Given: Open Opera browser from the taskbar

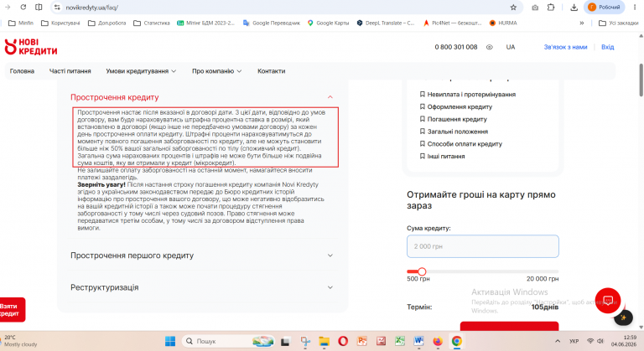Looking at the screenshot, I should tap(343, 341).
